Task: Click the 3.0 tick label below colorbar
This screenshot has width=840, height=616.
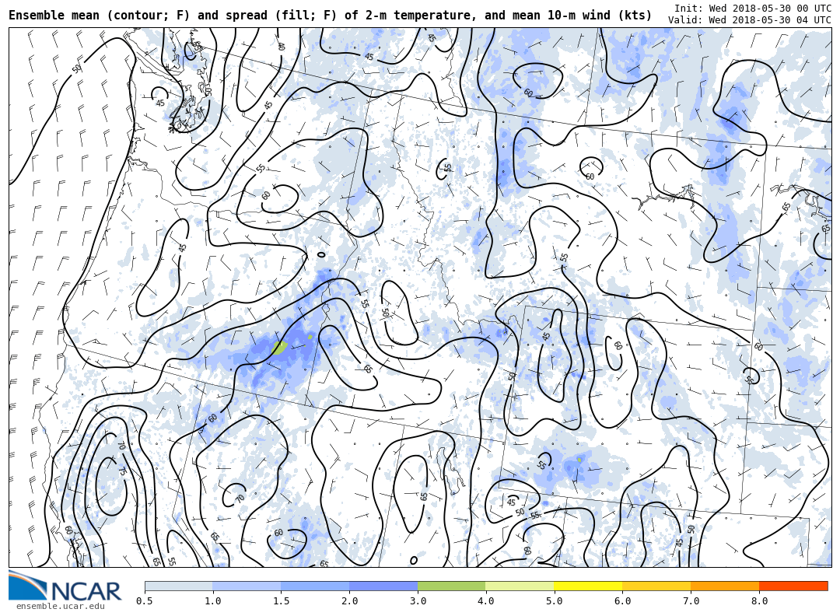Action: [x=418, y=601]
